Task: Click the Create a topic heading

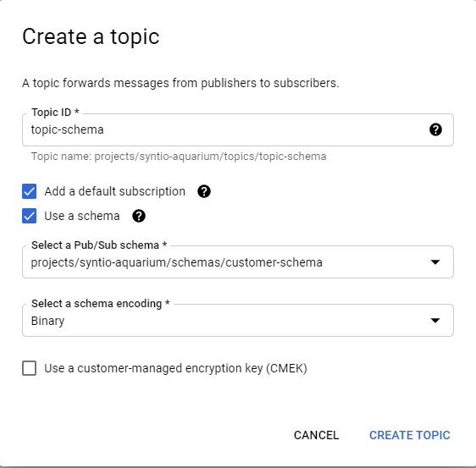Action: coord(91,36)
